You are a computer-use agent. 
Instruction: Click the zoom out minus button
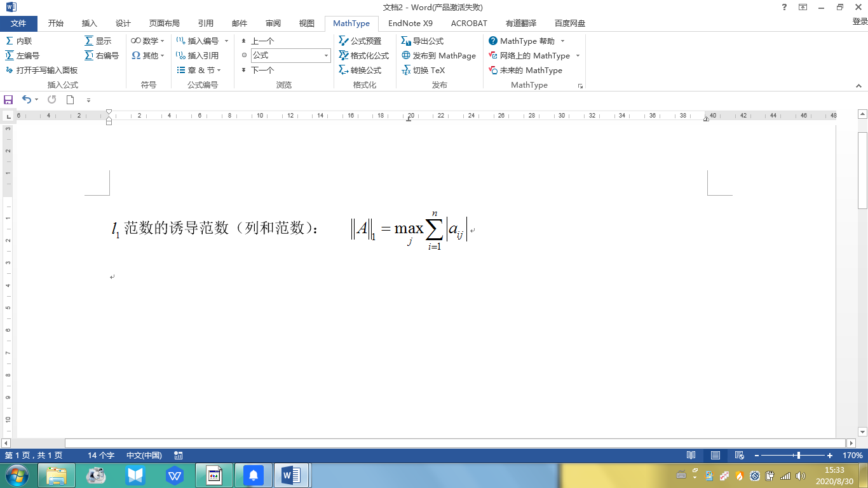point(756,456)
